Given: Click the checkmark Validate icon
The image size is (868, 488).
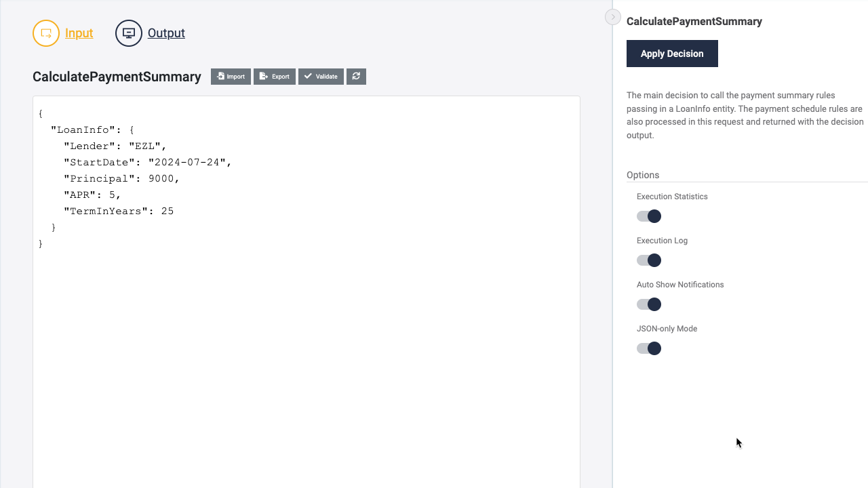Looking at the screenshot, I should 307,76.
